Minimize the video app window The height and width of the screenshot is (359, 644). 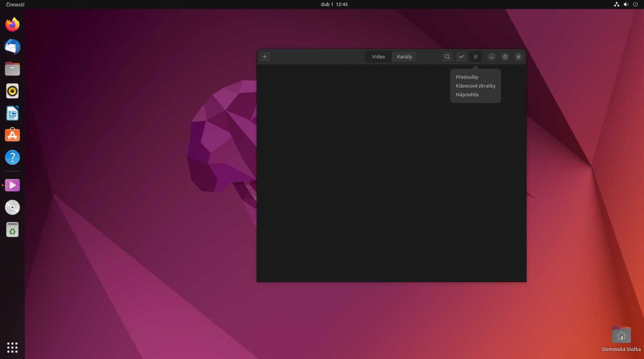coord(491,57)
